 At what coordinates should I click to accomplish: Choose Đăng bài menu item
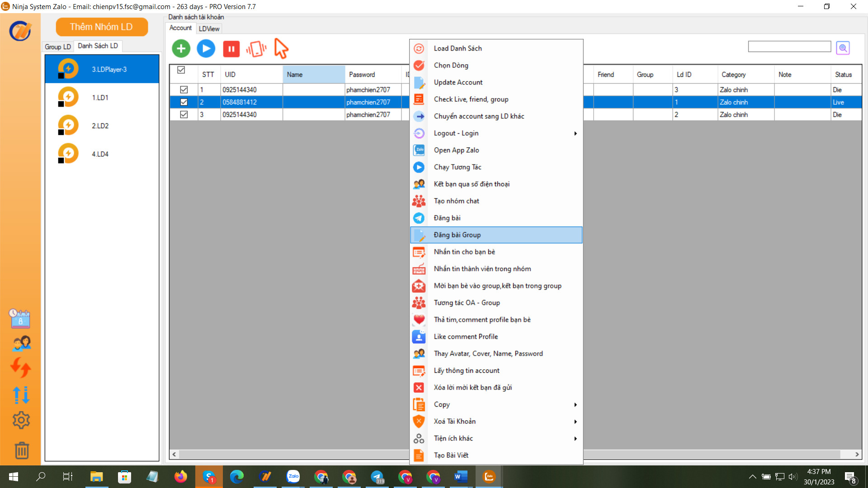[x=496, y=218]
